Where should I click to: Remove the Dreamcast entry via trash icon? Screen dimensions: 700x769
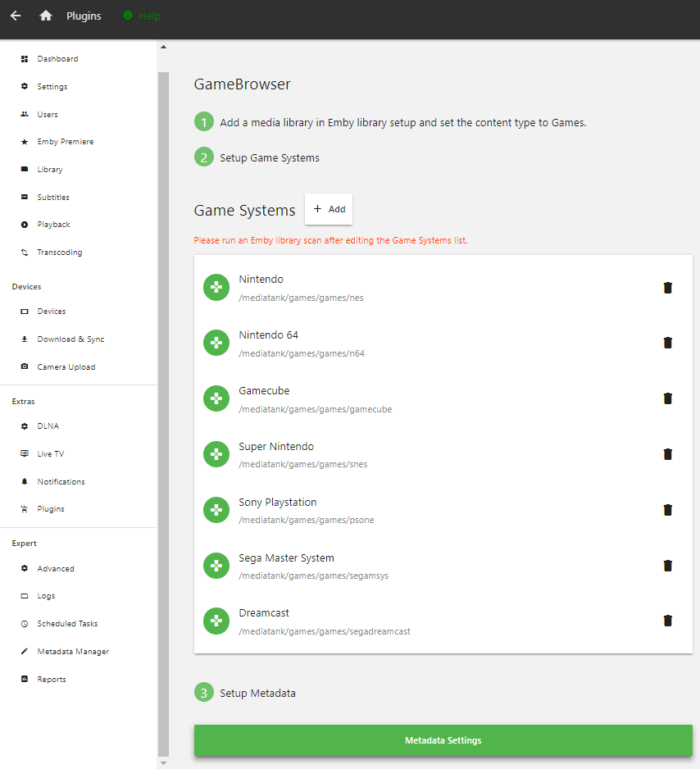[668, 621]
